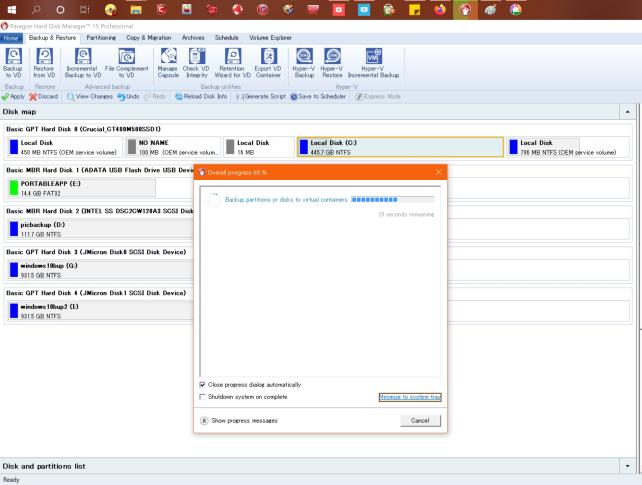This screenshot has height=485, width=642.
Task: Select the 16 MB Local Disk partition
Action: [x=259, y=147]
